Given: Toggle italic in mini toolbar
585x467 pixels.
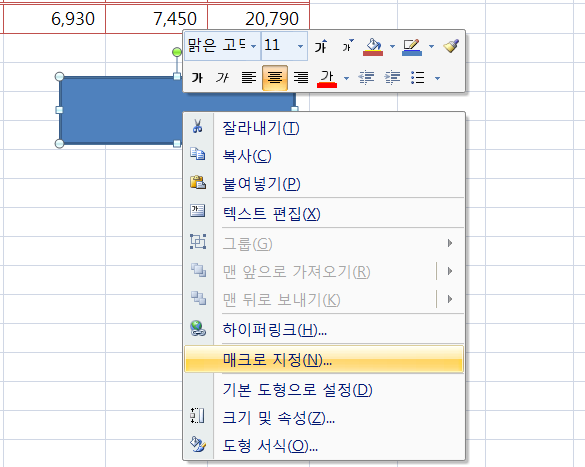Looking at the screenshot, I should point(222,78).
